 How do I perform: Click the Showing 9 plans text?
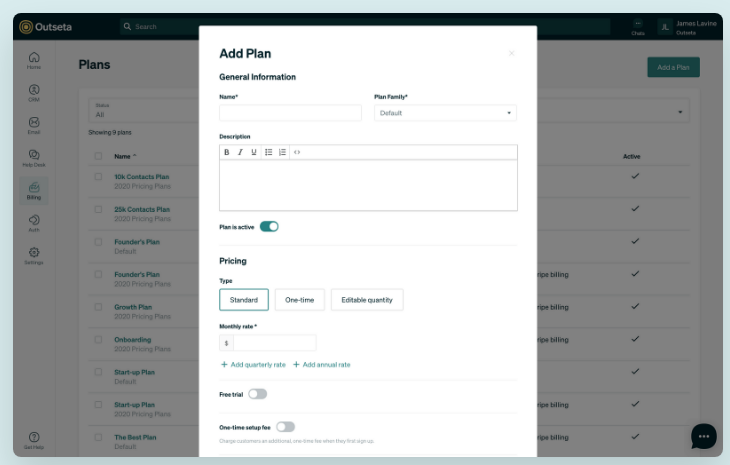[110, 133]
